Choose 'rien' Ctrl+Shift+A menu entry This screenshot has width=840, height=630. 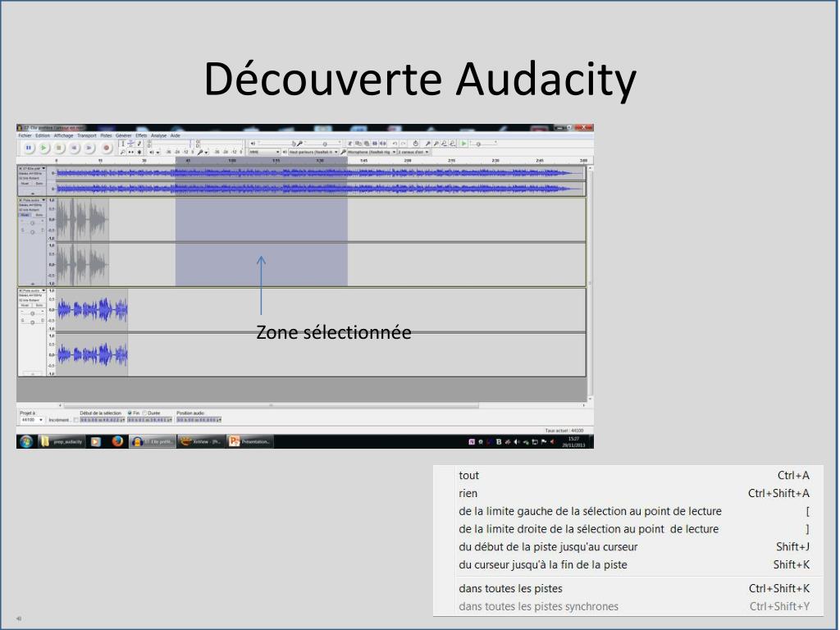(x=628, y=493)
